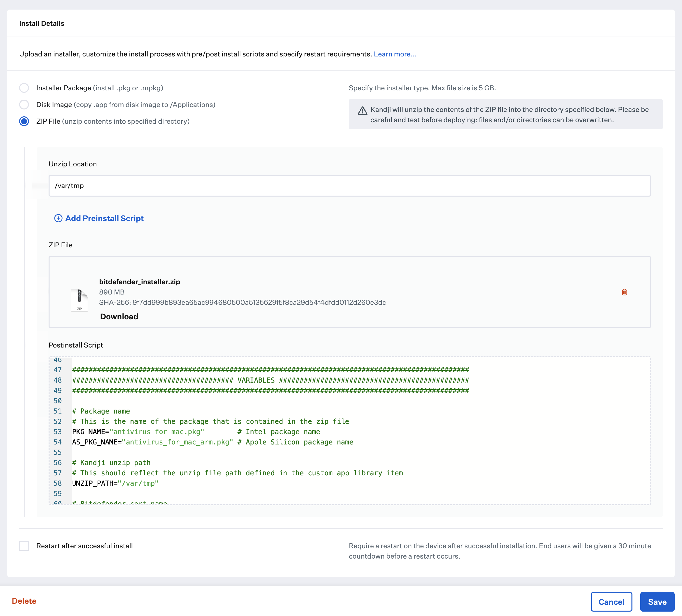Click the plus icon for Add Preinstall Script

[x=58, y=218]
